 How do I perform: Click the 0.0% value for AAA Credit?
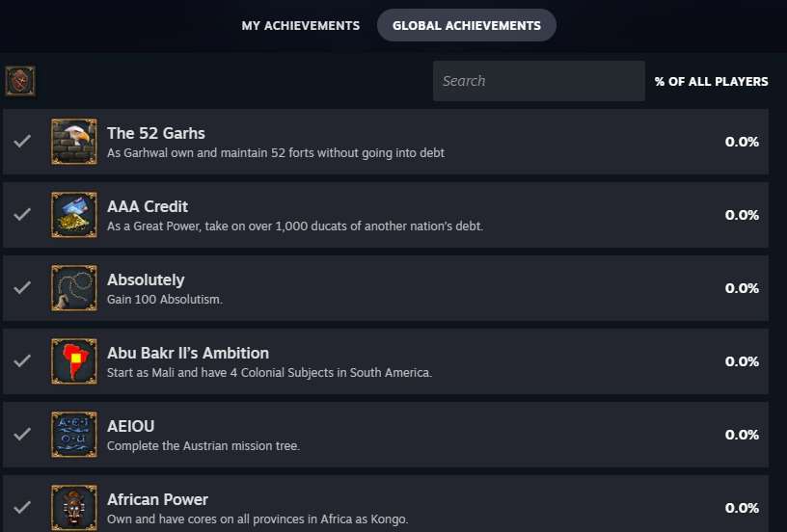click(742, 215)
